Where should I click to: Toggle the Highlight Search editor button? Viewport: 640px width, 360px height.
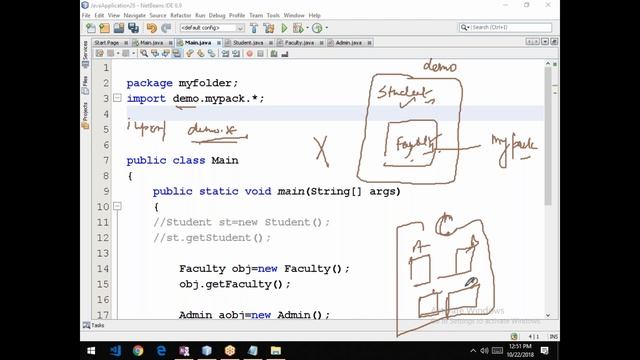176,53
